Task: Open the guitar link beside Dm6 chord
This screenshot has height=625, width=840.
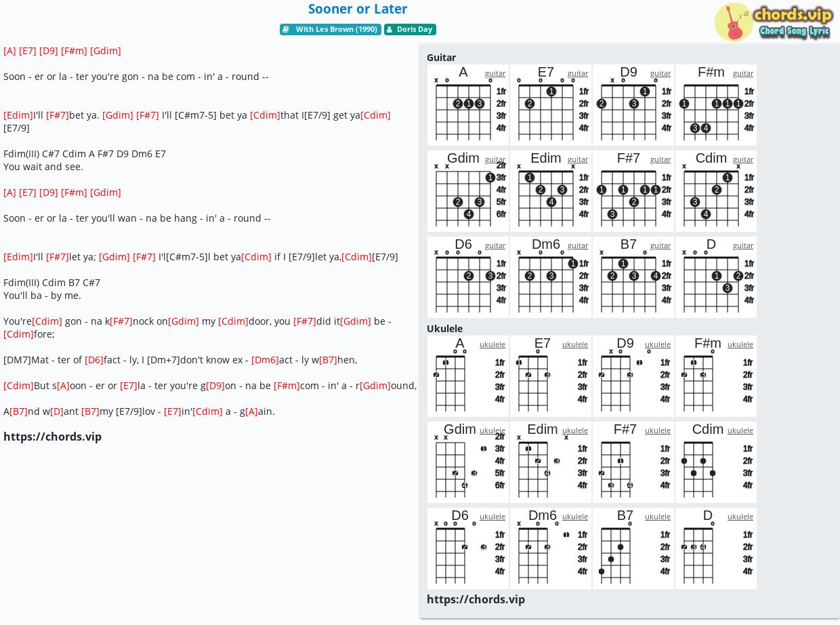Action: pos(578,245)
